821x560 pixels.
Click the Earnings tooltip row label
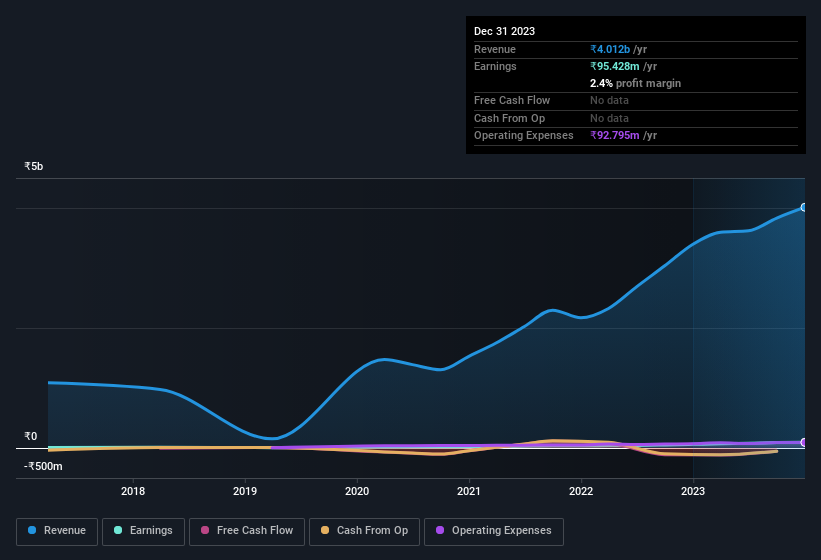[x=495, y=66]
